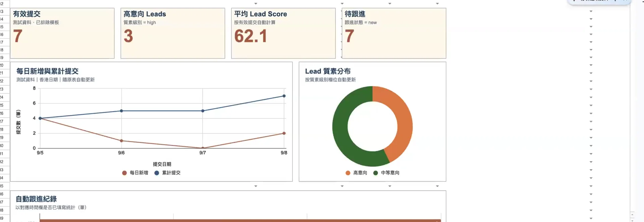Select the 高意向 Leads card title
The width and height of the screenshot is (644, 222).
(145, 14)
